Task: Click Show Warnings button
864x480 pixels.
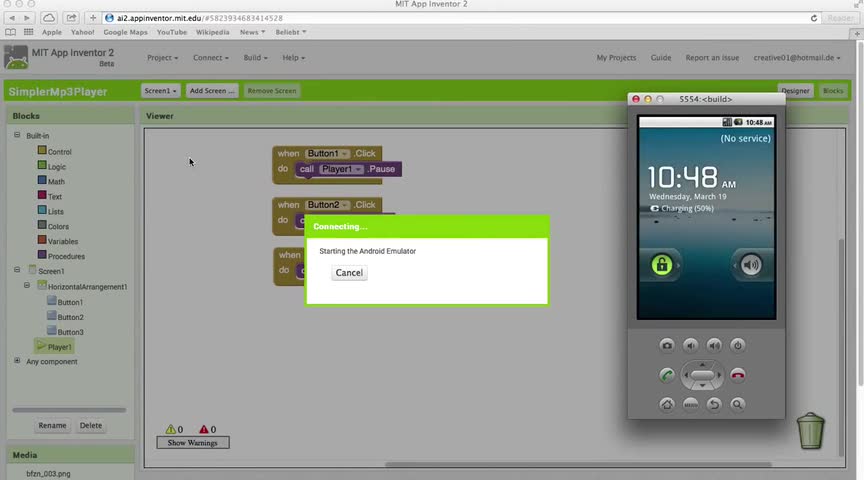Action: (192, 443)
